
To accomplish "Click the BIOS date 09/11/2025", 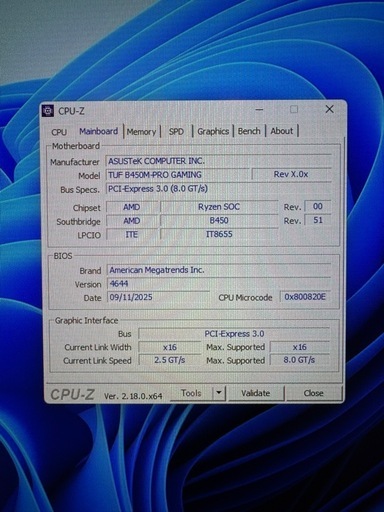I will [158, 297].
